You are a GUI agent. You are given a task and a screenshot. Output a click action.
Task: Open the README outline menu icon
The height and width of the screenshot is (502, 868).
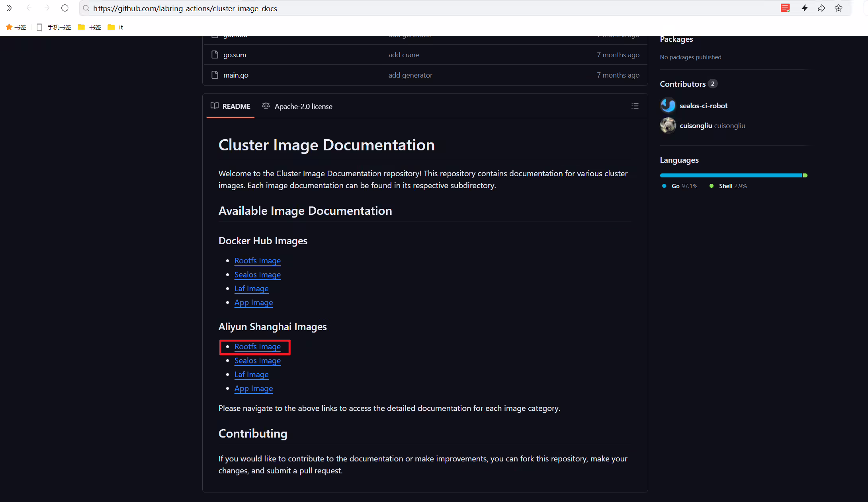635,106
